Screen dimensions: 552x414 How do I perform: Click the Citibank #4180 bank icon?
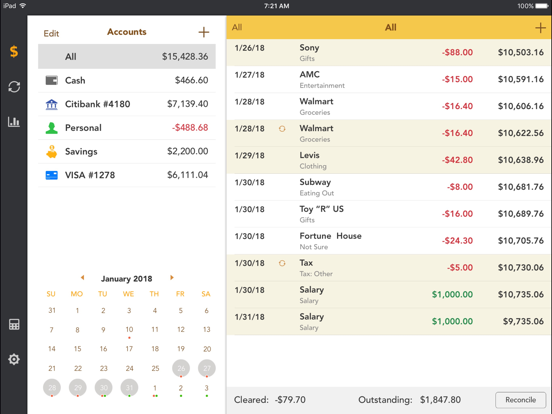point(52,104)
